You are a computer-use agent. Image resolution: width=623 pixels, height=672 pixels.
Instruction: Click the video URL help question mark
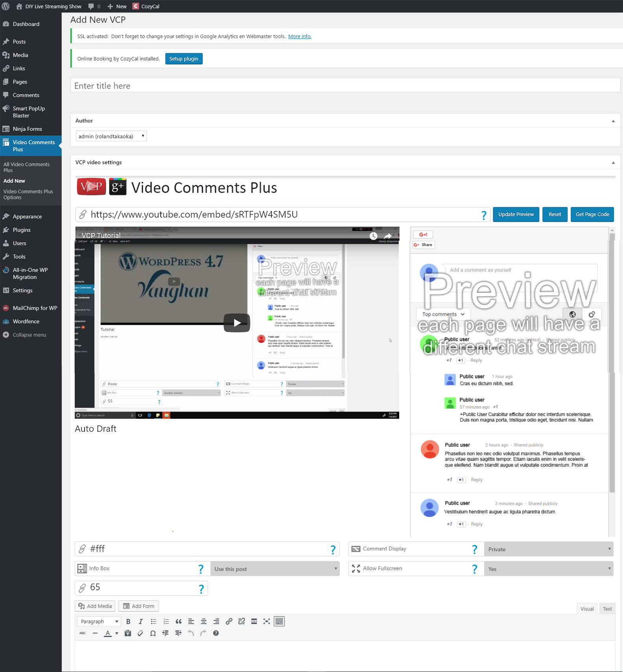[x=484, y=215]
